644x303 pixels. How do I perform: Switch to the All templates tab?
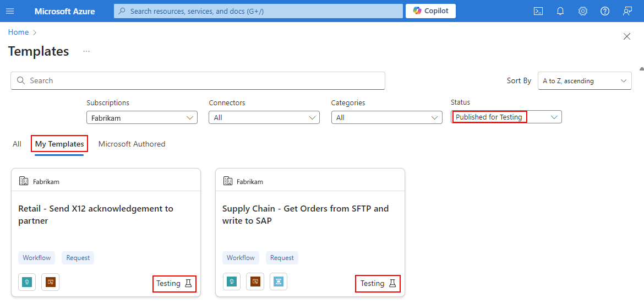tap(17, 144)
